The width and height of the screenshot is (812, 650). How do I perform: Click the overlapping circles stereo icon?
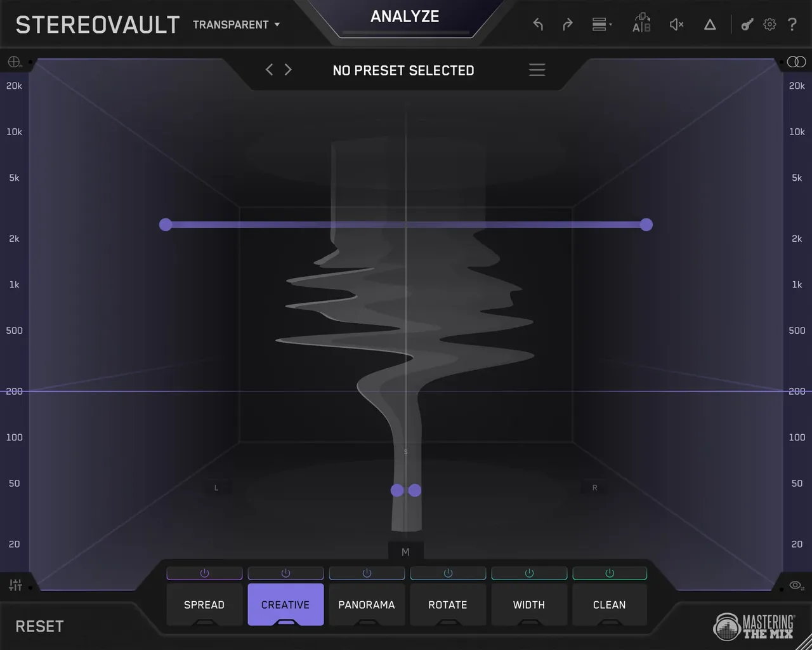pyautogui.click(x=796, y=62)
